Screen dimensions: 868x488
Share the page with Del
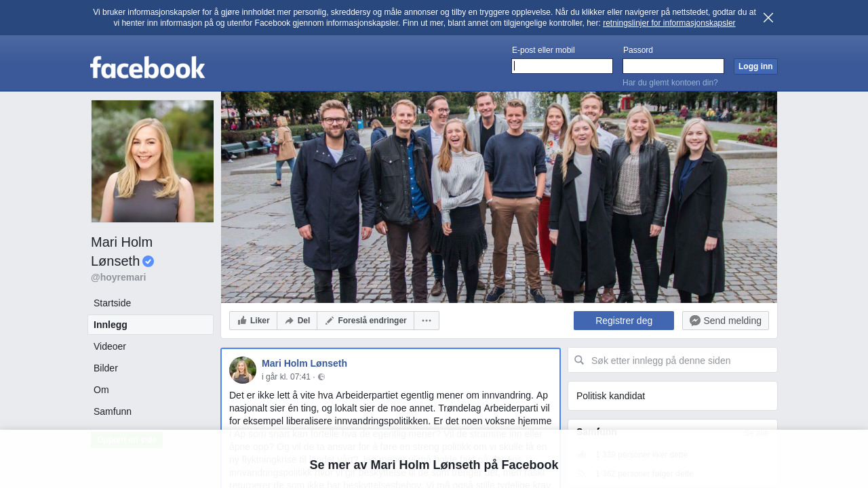(297, 321)
